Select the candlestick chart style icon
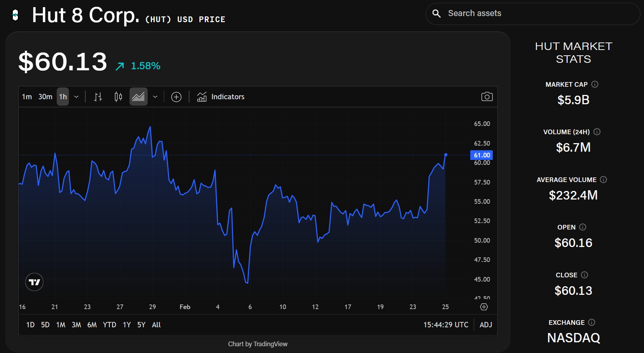The height and width of the screenshot is (353, 644). click(x=118, y=97)
